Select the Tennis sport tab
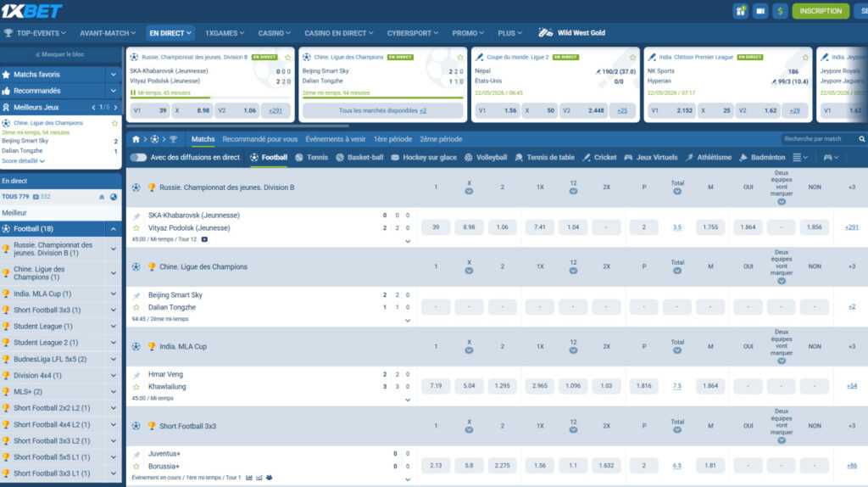 click(312, 158)
